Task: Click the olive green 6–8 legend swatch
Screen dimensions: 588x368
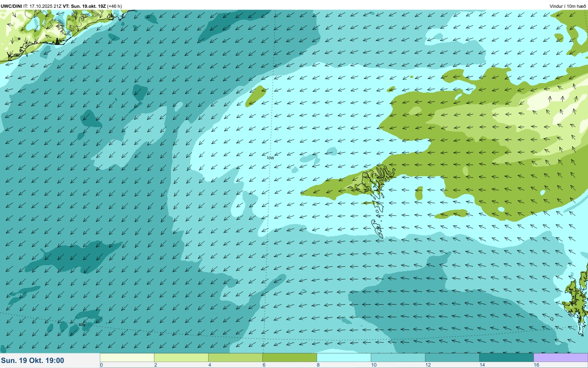Action: tap(290, 357)
